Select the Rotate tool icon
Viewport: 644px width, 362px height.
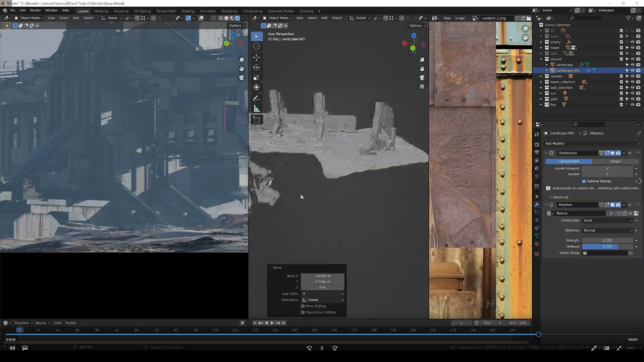[256, 67]
